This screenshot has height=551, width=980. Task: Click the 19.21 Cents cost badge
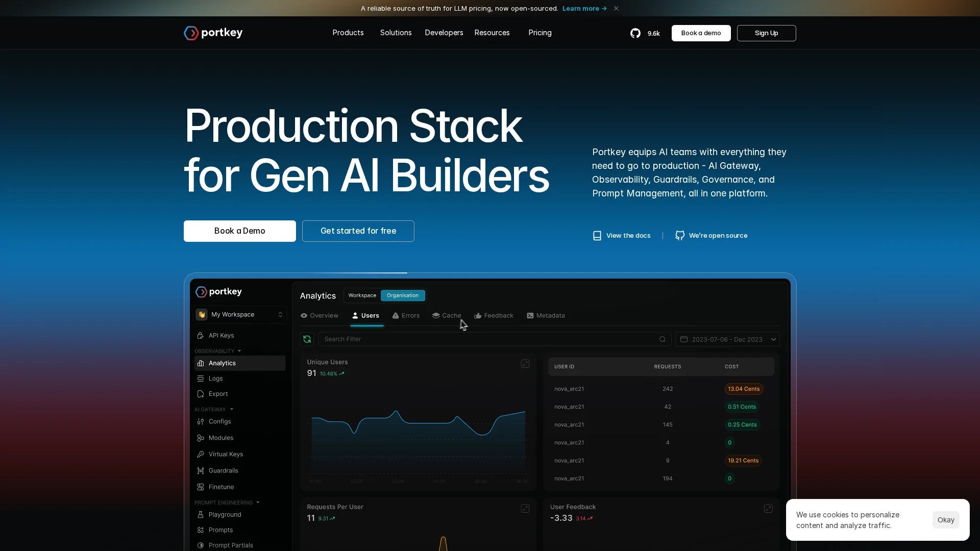tap(743, 461)
